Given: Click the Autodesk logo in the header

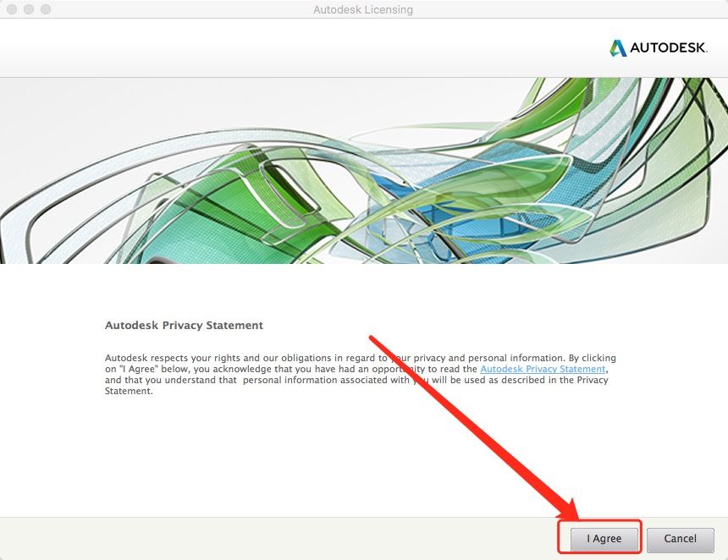Looking at the screenshot, I should point(659,48).
